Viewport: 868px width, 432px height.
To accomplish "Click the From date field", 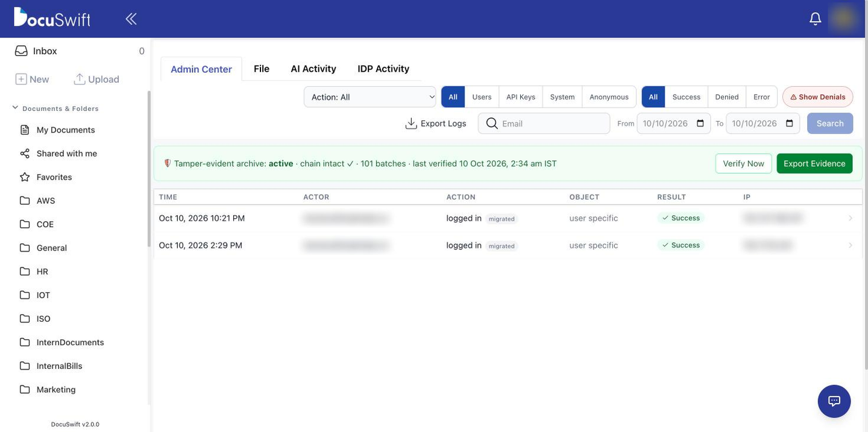I will tap(674, 123).
